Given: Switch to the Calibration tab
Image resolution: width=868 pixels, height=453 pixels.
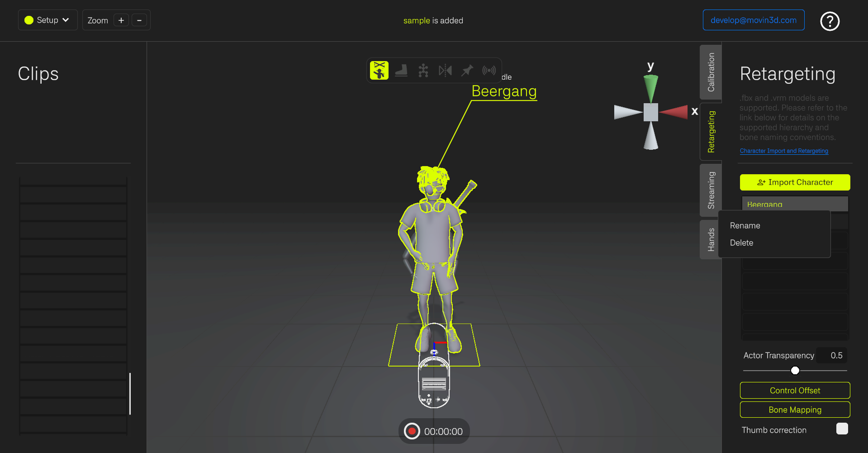Looking at the screenshot, I should [x=711, y=72].
